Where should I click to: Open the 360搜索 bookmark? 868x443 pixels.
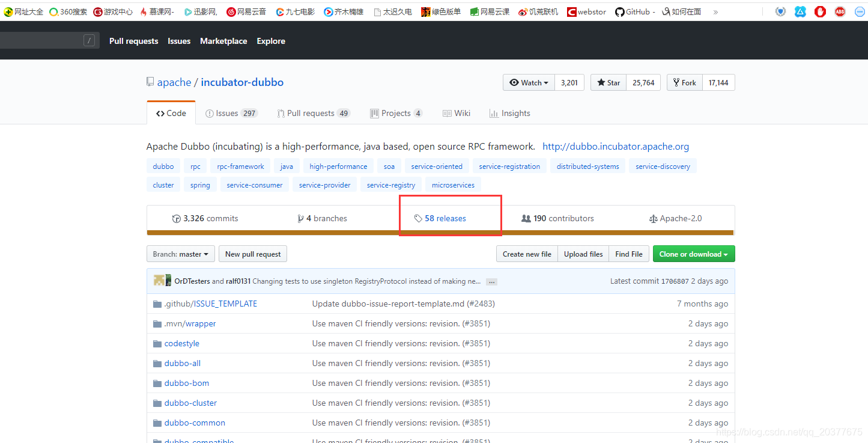coord(68,11)
